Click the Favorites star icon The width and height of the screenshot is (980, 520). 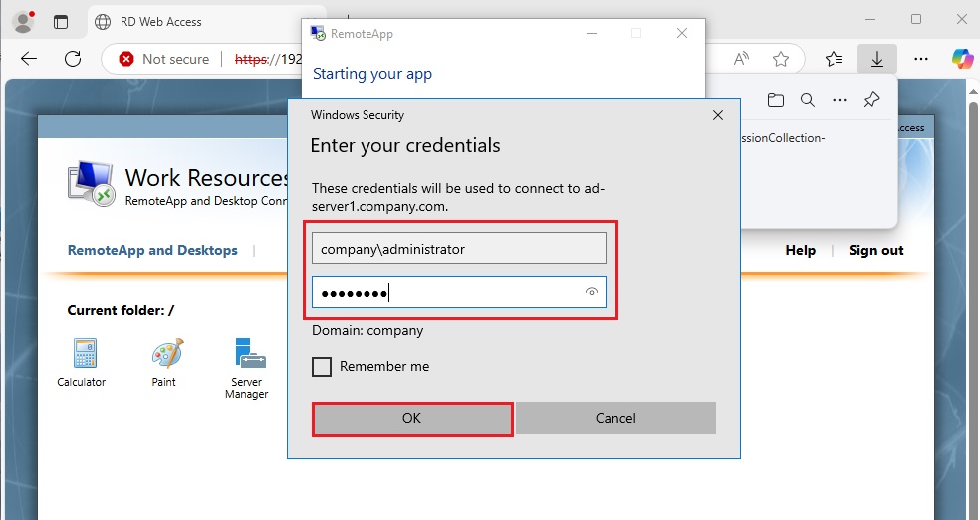tap(781, 59)
